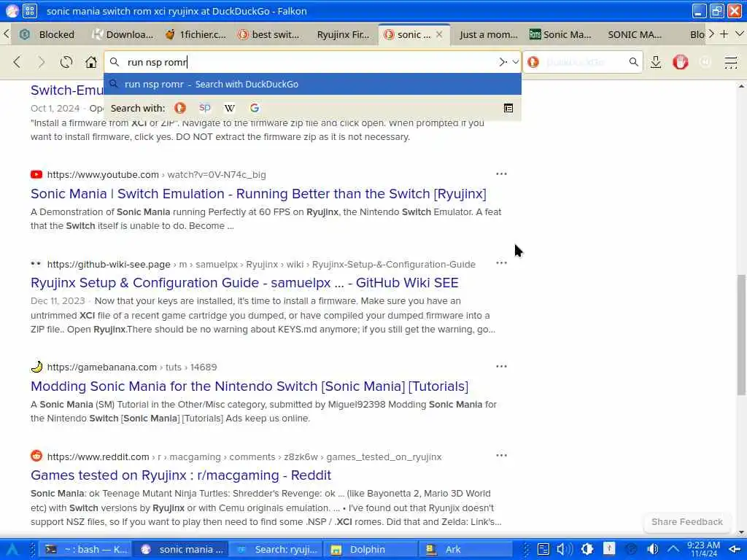The height and width of the screenshot is (560, 747).
Task: Open more options for YouTube result
Action: point(501,174)
